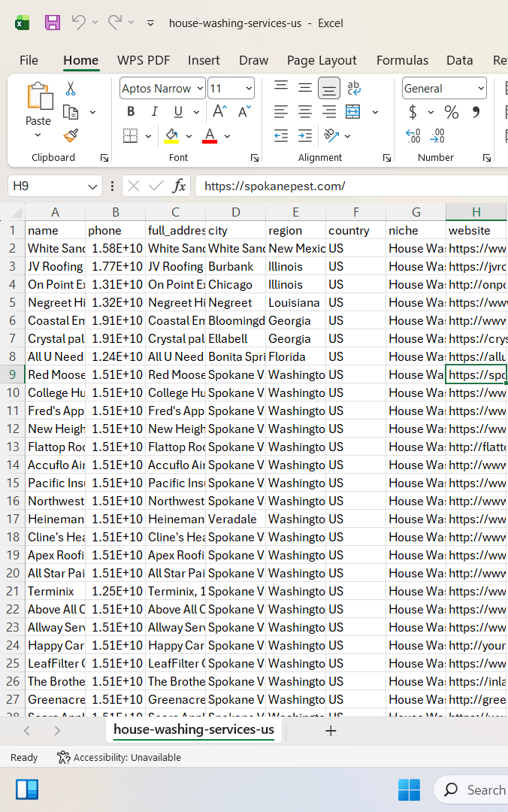Center text horizontally
This screenshot has width=508, height=812.
pos(305,112)
